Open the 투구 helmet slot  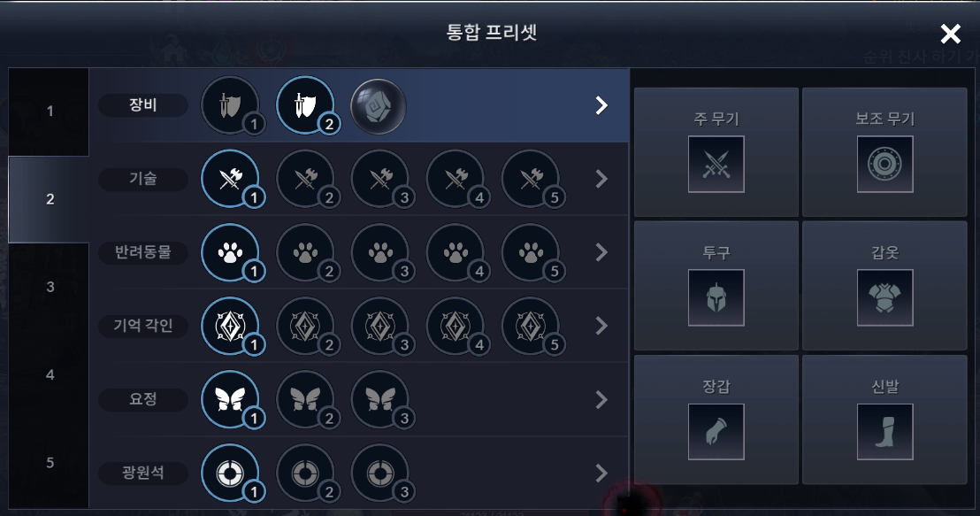tap(716, 285)
